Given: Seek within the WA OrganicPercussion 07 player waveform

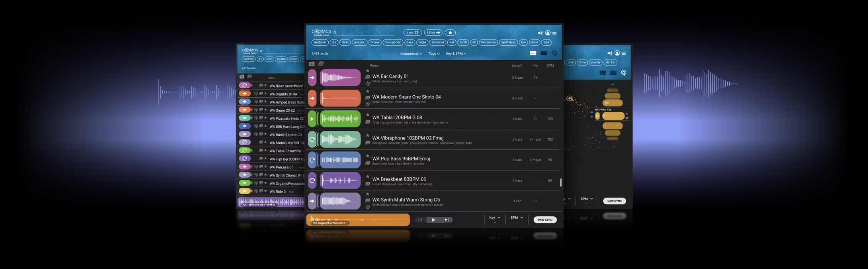Looking at the screenshot, I should pos(358,220).
